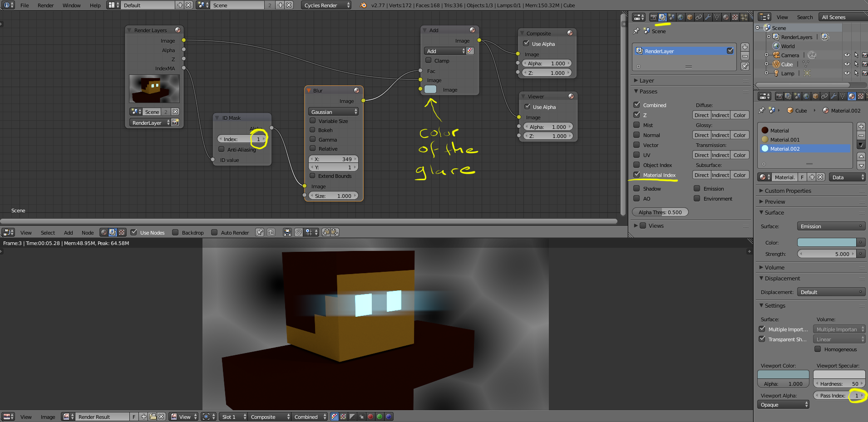The width and height of the screenshot is (868, 422).
Task: Open the Material properties tab in top panel
Action: 726,17
